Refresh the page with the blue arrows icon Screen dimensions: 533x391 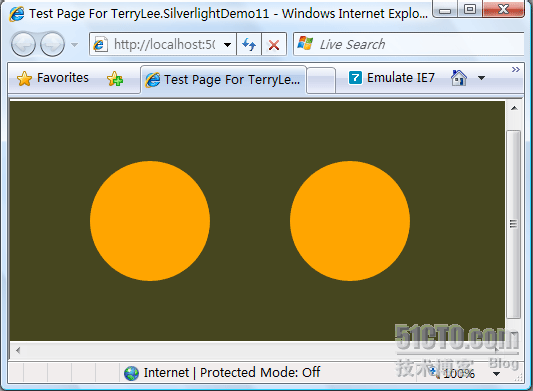click(249, 44)
